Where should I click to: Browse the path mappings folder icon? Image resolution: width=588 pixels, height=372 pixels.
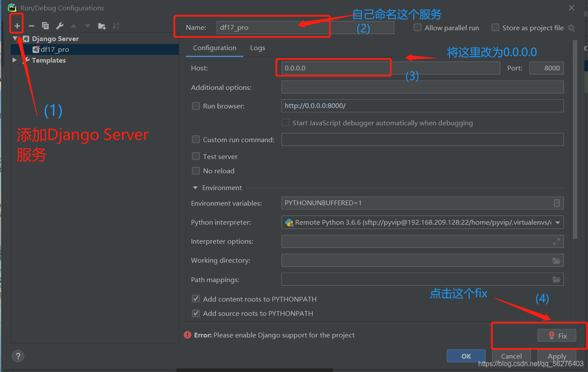[556, 280]
